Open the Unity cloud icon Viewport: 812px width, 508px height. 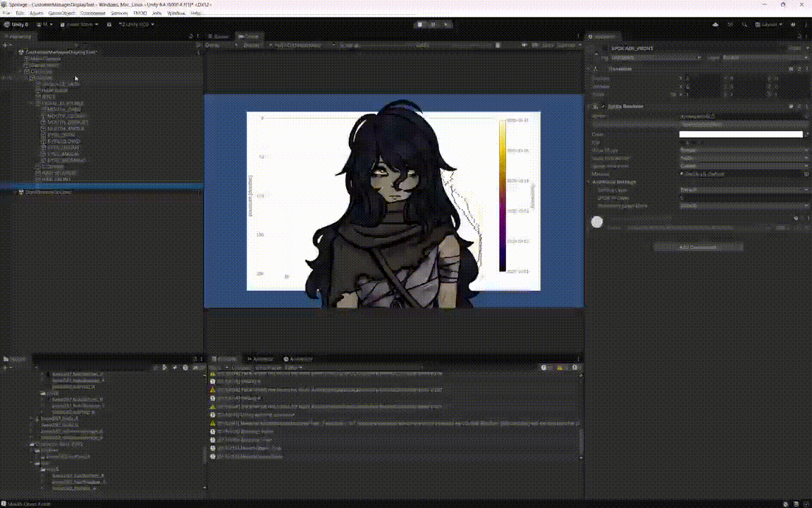pyautogui.click(x=715, y=25)
